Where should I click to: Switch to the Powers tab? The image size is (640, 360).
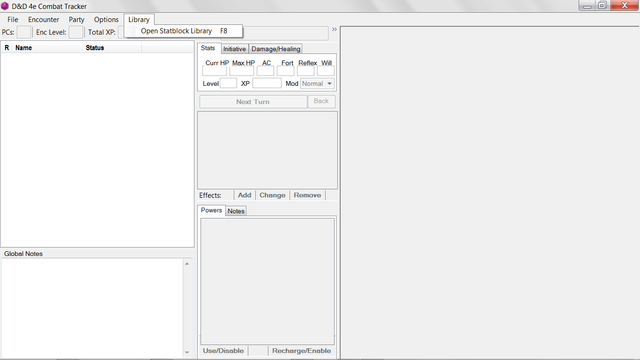coord(211,210)
